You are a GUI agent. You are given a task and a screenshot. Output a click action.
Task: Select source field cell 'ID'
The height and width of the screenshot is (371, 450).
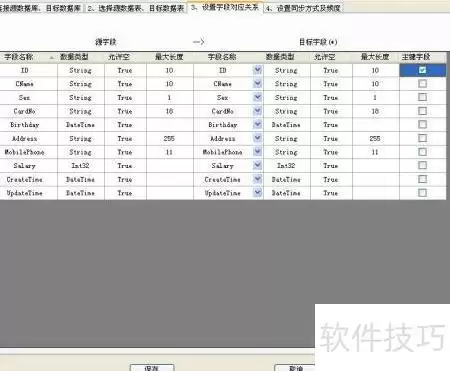(29, 70)
